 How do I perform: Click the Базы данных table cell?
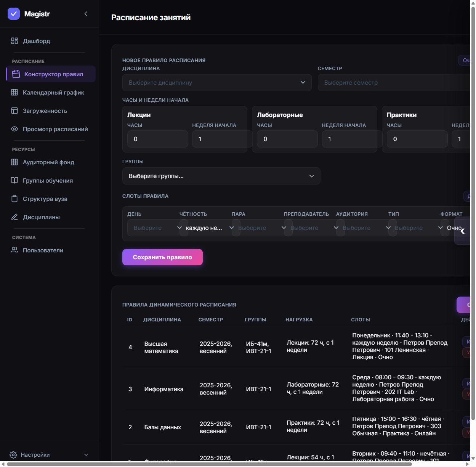tap(163, 427)
